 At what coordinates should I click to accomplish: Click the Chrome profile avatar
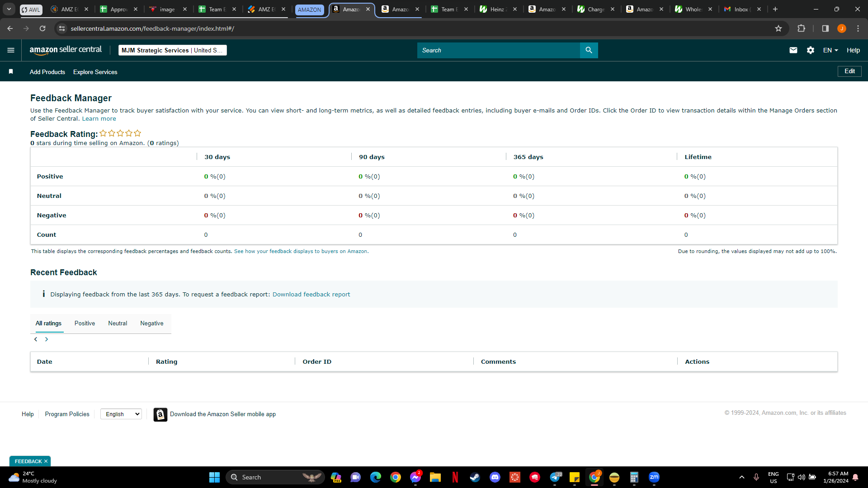coord(841,28)
